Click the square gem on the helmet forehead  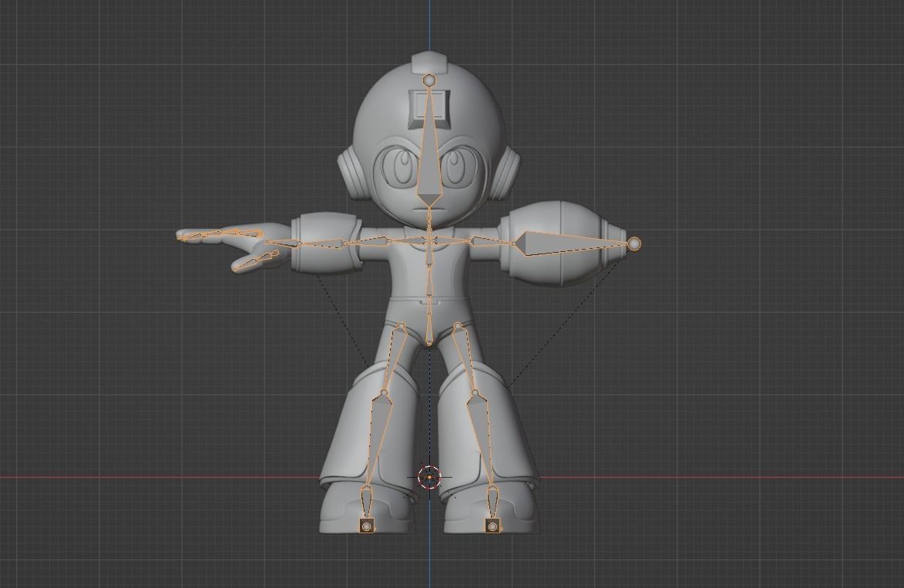tap(428, 109)
